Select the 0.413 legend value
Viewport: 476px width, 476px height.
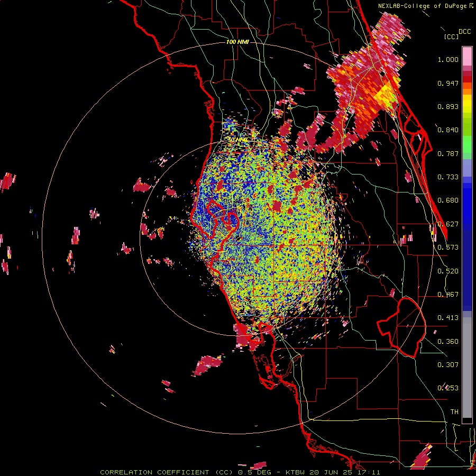pos(448,318)
